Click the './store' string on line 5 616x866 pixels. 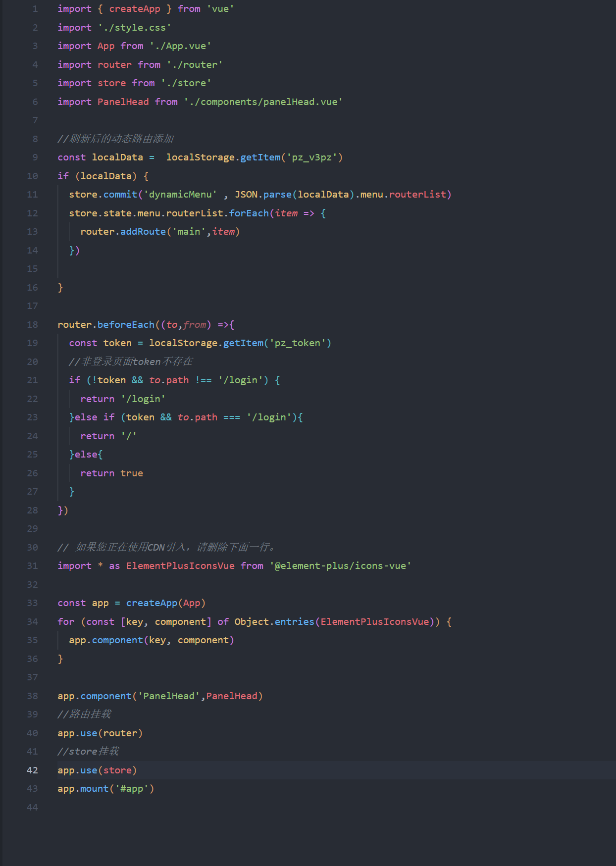pos(186,83)
